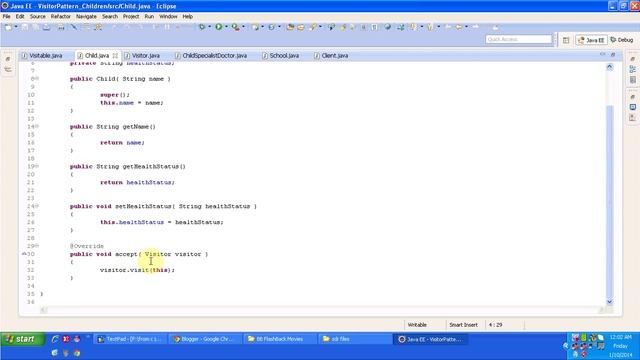Click the editor scroll down arrow
Viewport: 640px width, 360px height.
(x=609, y=302)
